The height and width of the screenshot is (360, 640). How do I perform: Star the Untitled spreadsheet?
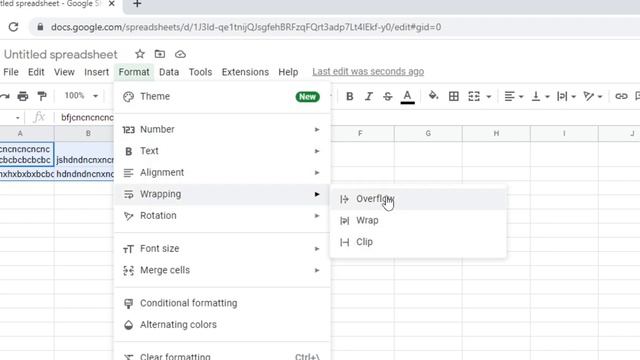140,54
